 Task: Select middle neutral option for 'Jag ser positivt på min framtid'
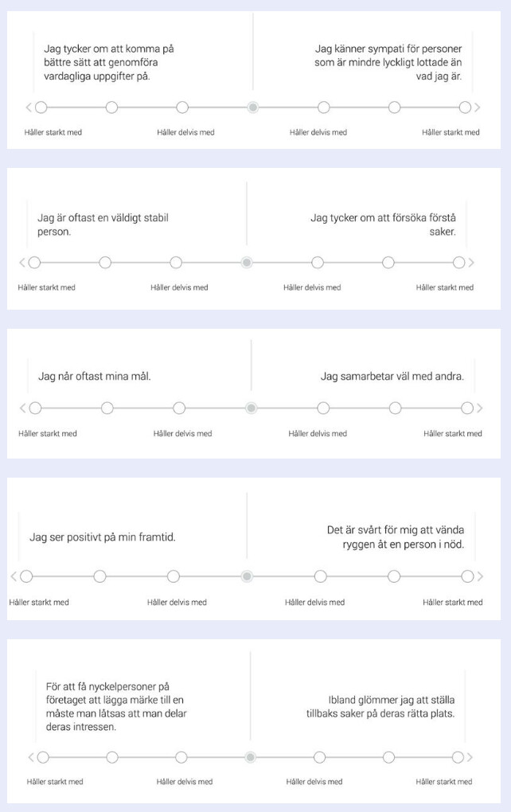point(247,576)
